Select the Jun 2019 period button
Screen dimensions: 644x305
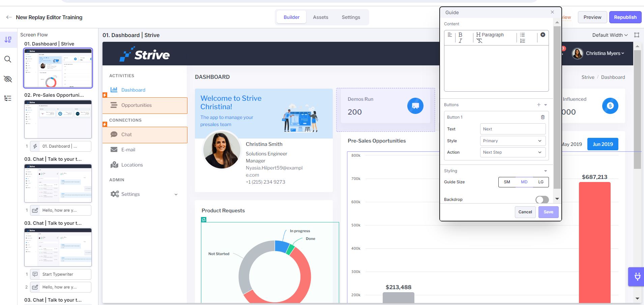(x=603, y=144)
